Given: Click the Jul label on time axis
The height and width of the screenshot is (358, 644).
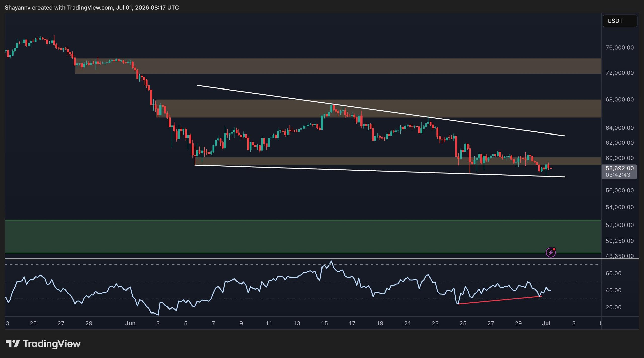Looking at the screenshot, I should tap(546, 323).
